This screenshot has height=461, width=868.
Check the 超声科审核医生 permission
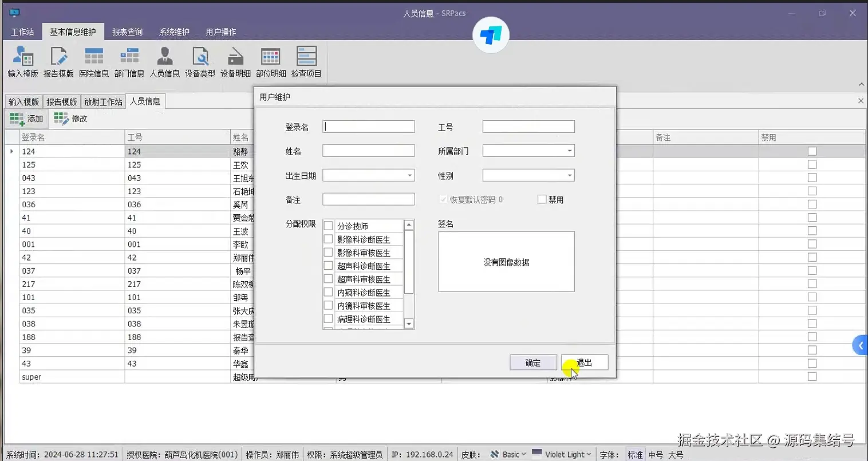[x=328, y=279]
